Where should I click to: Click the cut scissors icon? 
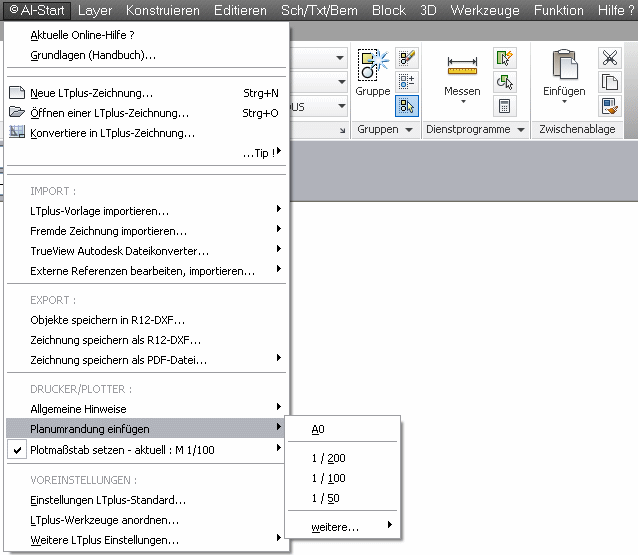pos(610,58)
